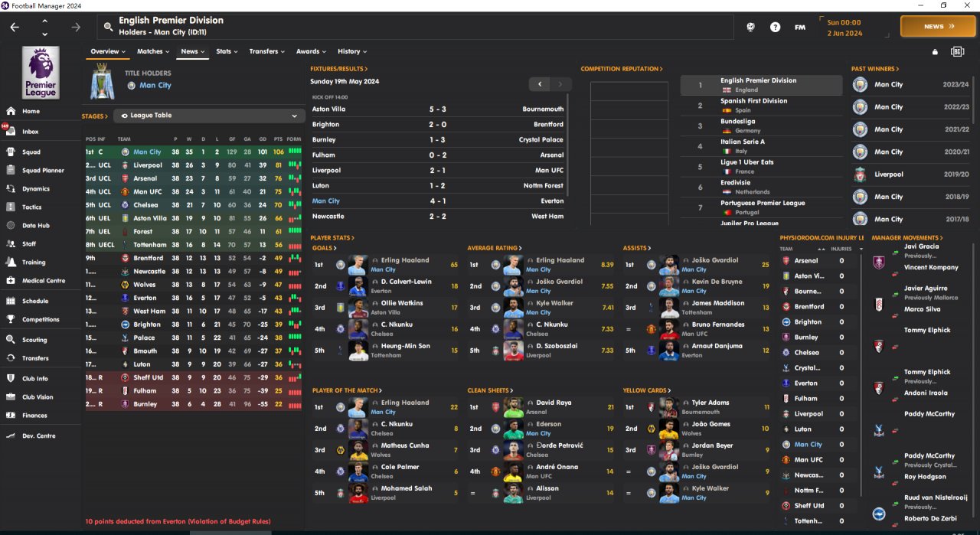Open Competitions in the sidebar
This screenshot has height=535, width=980.
point(41,320)
